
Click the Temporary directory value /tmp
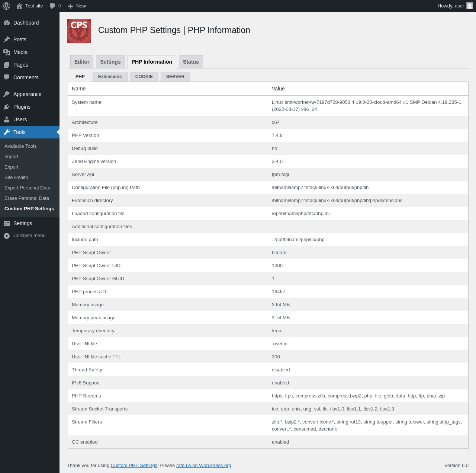[277, 331]
